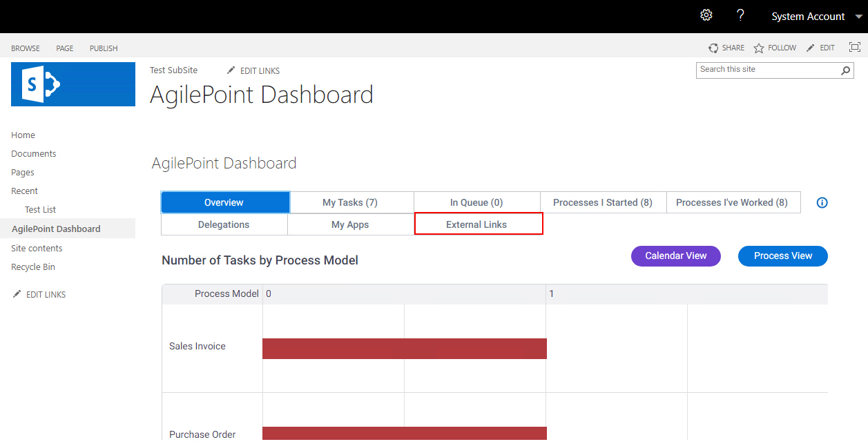The height and width of the screenshot is (444, 868).
Task: Select AgilePoint Dashboard in left navigation
Action: tap(56, 229)
